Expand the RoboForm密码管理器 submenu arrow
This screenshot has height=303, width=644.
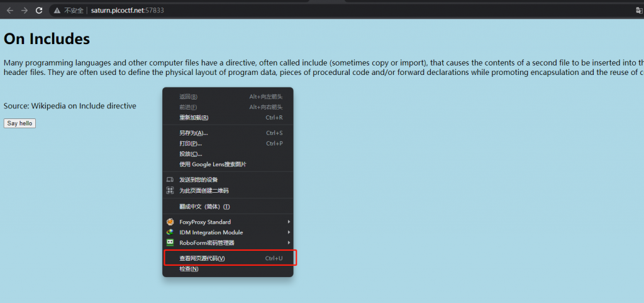289,243
